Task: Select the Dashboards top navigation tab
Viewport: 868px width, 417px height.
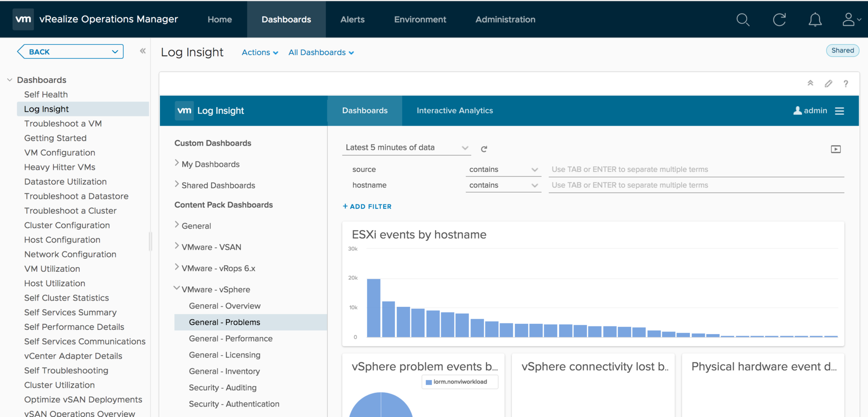Action: click(x=286, y=19)
